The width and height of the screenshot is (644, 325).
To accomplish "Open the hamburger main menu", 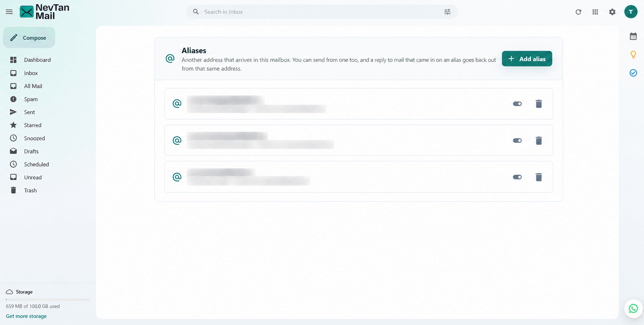I will pyautogui.click(x=9, y=12).
